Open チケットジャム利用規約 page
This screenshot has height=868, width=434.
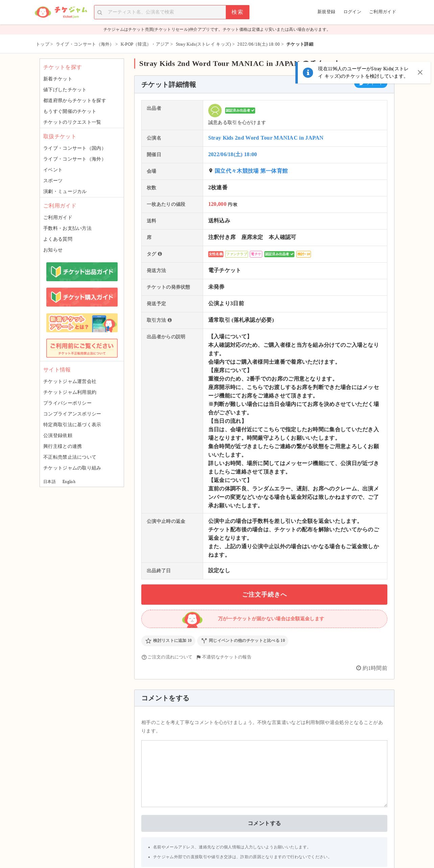point(70,392)
